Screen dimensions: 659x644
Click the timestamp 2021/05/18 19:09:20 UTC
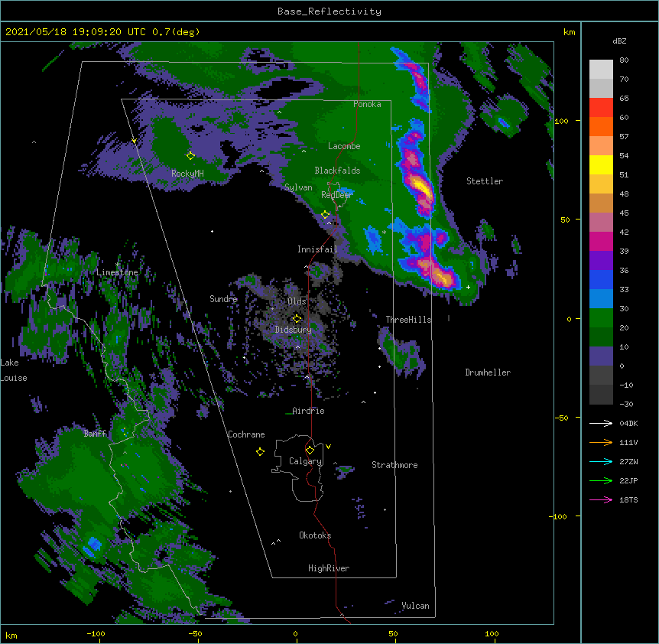coord(75,32)
